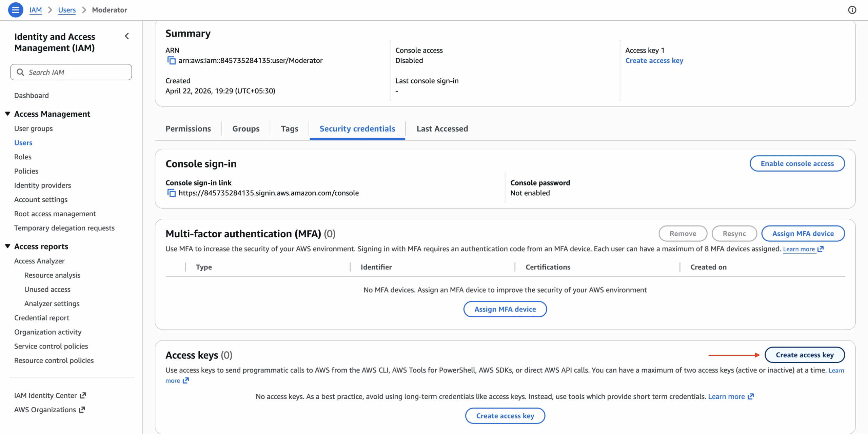The image size is (868, 434).
Task: Copy the user ARN with the copy icon
Action: tap(171, 61)
